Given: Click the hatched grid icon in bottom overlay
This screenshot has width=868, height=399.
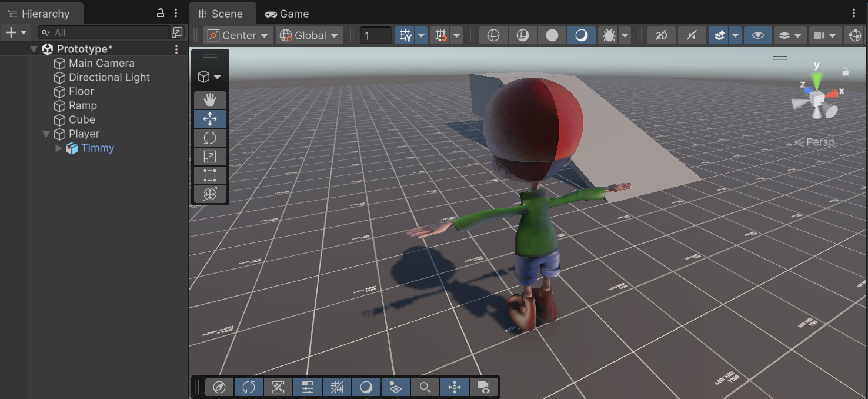Looking at the screenshot, I should [337, 387].
